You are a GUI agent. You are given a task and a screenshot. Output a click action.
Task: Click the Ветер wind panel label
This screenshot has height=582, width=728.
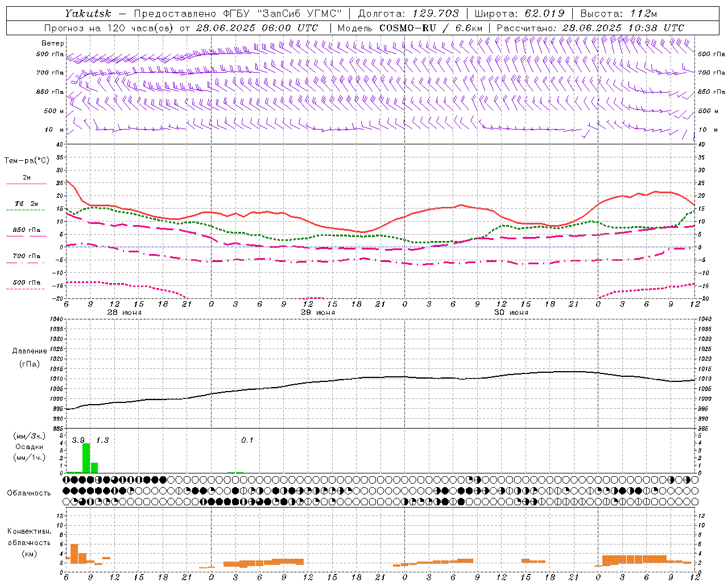53,43
